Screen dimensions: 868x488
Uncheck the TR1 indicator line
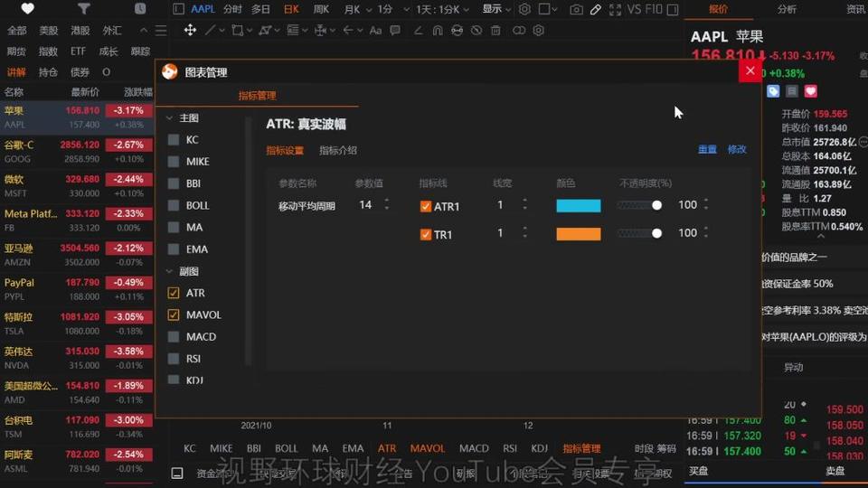425,235
